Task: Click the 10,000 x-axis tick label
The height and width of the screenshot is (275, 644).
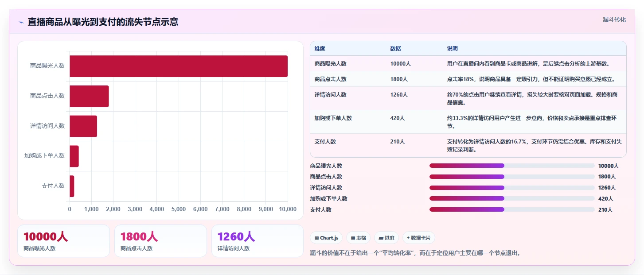Action: pyautogui.click(x=288, y=209)
